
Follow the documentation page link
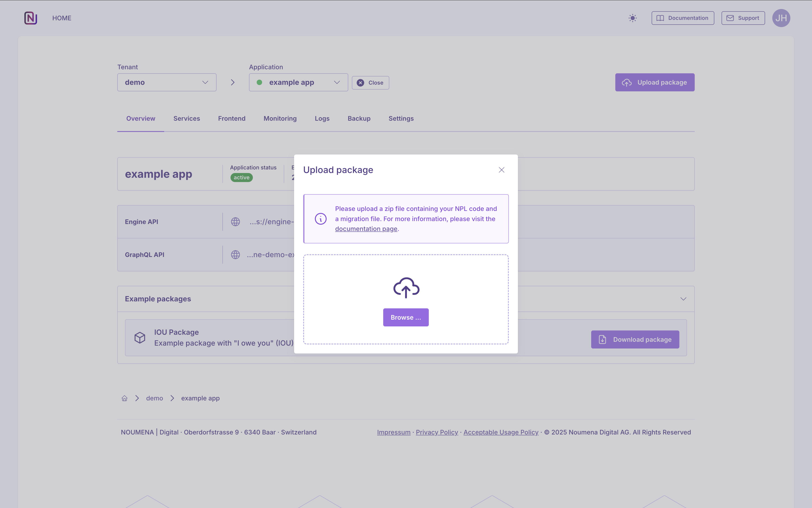366,229
